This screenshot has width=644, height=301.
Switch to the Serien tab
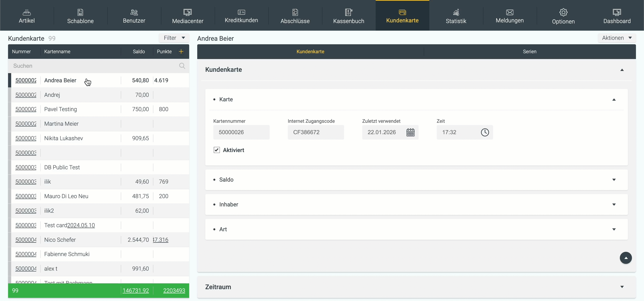click(x=529, y=51)
